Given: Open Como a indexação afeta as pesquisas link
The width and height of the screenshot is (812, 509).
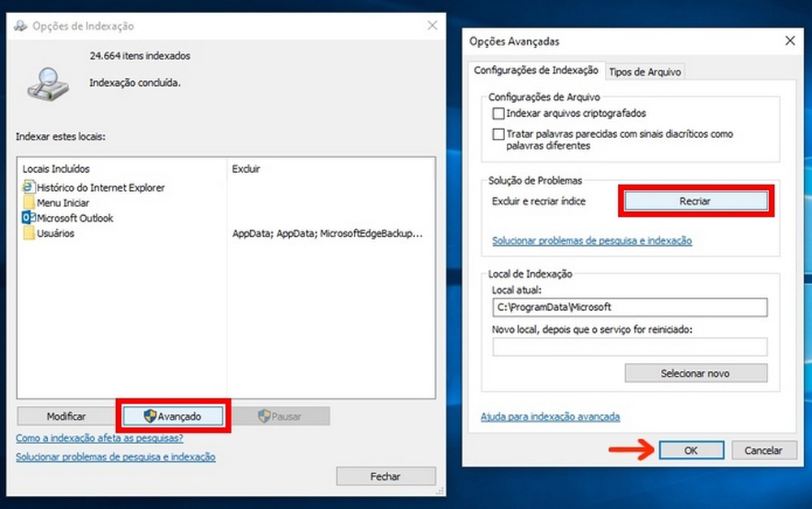Looking at the screenshot, I should [99, 438].
